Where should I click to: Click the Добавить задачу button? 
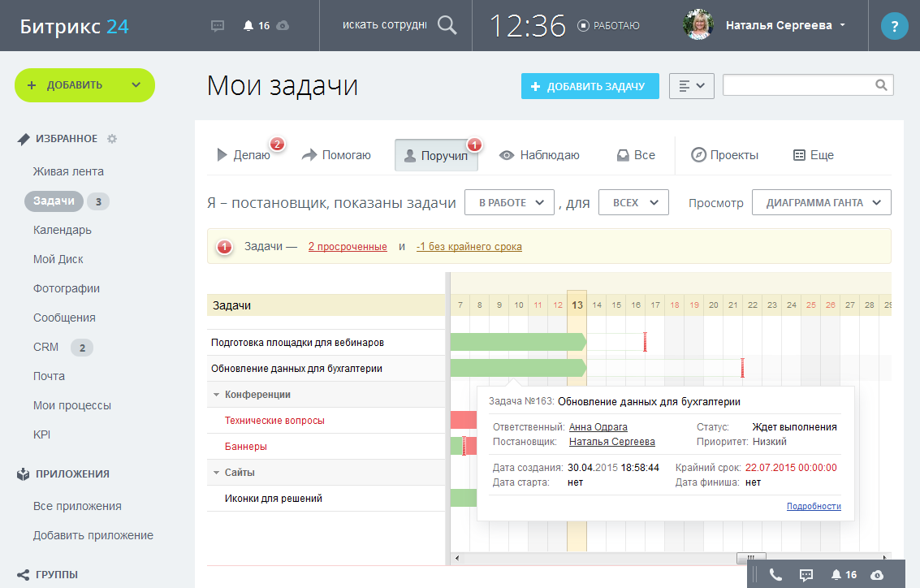point(590,86)
